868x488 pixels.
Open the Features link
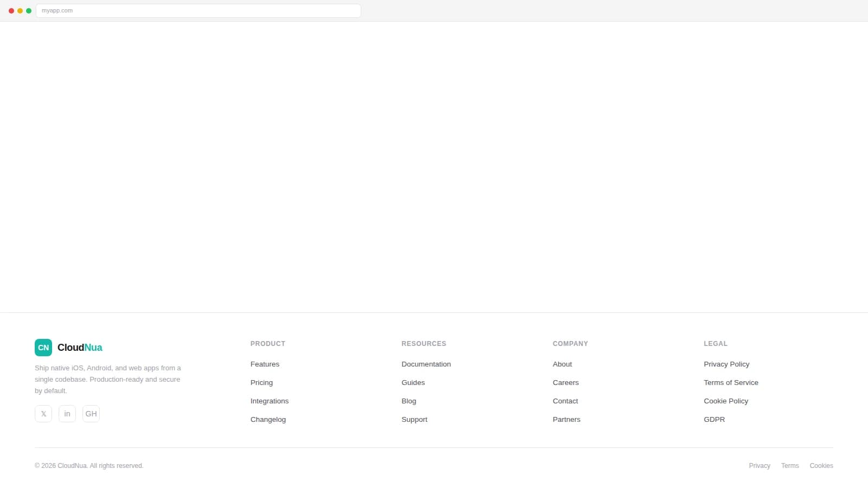point(265,364)
